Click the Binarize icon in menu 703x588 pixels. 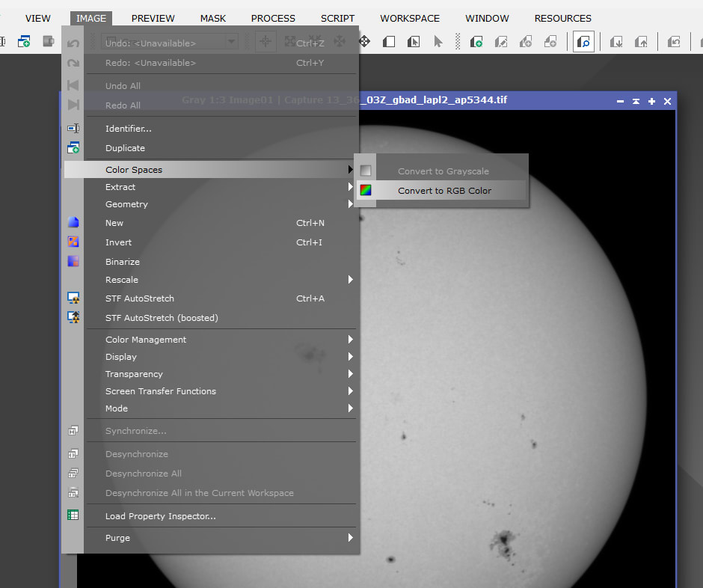[73, 261]
